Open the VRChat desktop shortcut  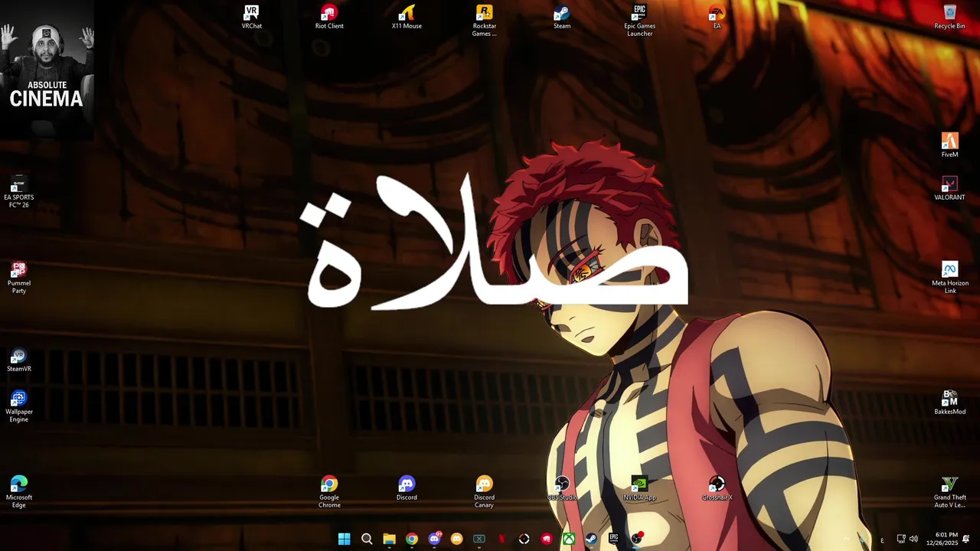(252, 17)
